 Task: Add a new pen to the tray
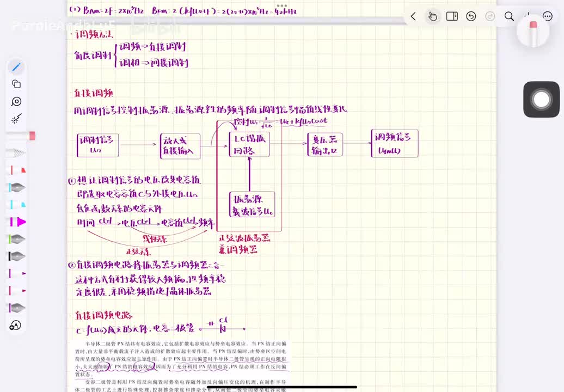click(x=15, y=326)
